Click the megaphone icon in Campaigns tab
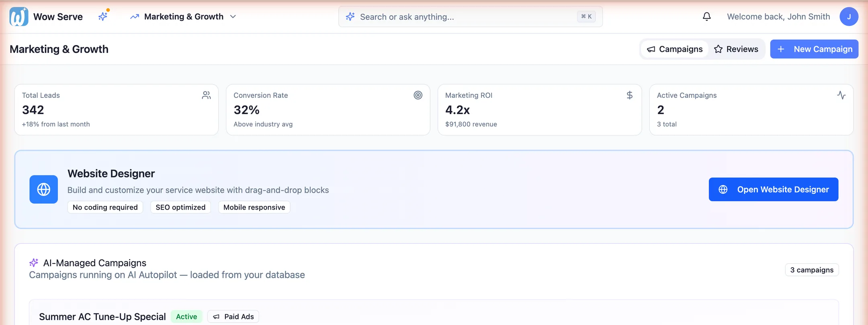868x325 pixels. (x=651, y=49)
